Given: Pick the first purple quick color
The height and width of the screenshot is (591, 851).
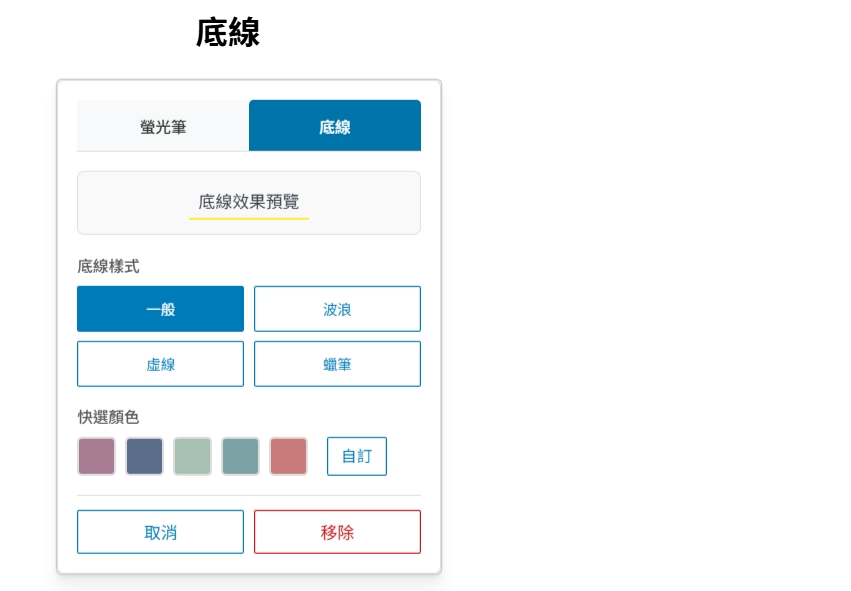Looking at the screenshot, I should tap(96, 456).
